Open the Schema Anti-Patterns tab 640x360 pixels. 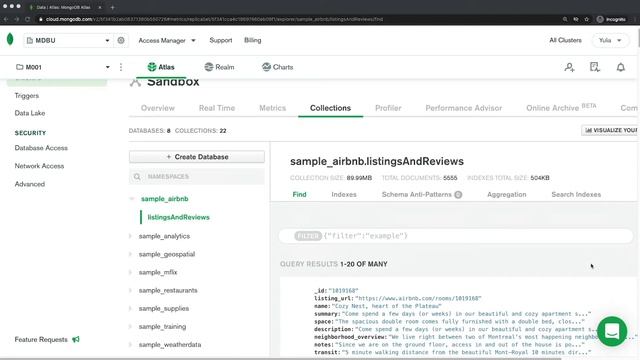click(416, 195)
